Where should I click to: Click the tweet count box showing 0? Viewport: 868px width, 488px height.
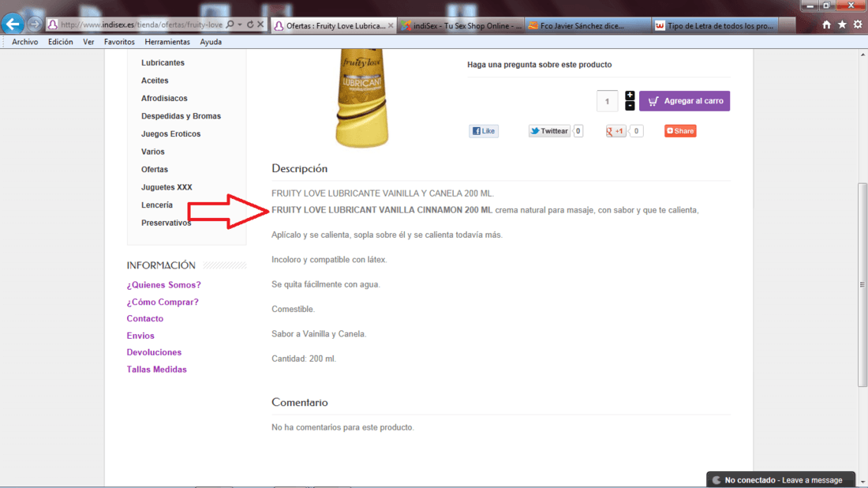point(578,131)
